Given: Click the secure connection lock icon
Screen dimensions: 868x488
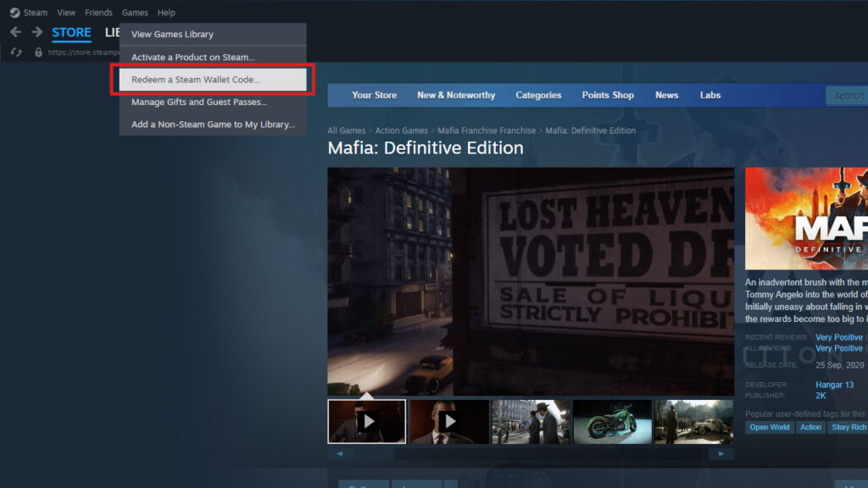Looking at the screenshot, I should tap(37, 51).
